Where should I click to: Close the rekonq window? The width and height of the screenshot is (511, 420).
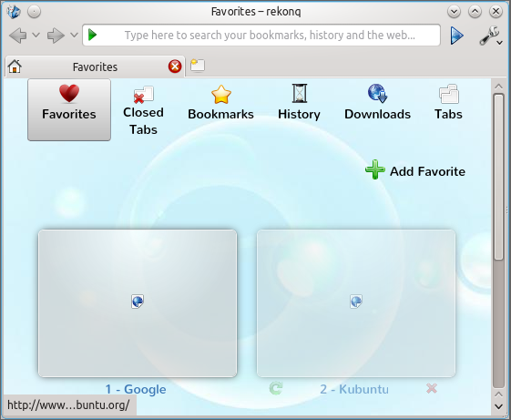(x=496, y=12)
